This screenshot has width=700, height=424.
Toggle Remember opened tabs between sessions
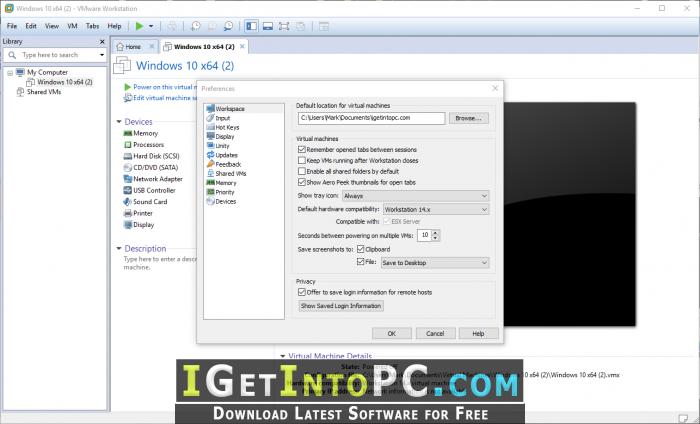(x=302, y=150)
